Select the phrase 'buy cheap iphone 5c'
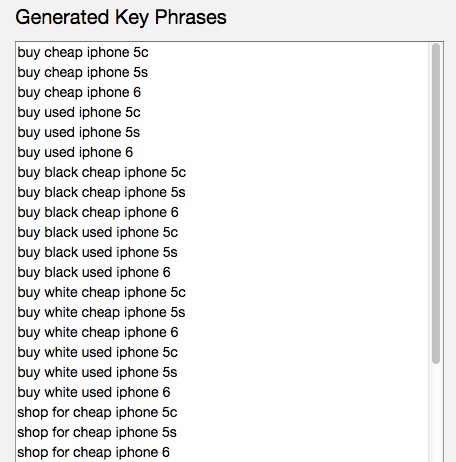Viewport: 456px width, 462px height. tap(83, 53)
